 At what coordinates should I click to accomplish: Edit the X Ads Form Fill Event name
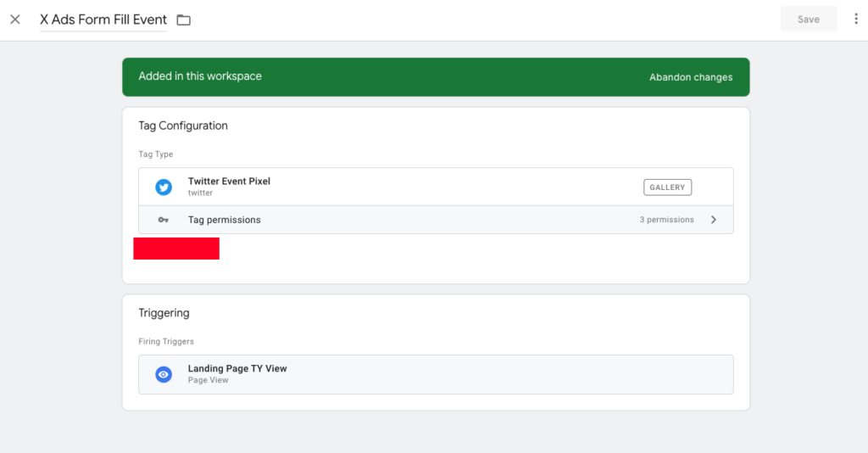(103, 20)
